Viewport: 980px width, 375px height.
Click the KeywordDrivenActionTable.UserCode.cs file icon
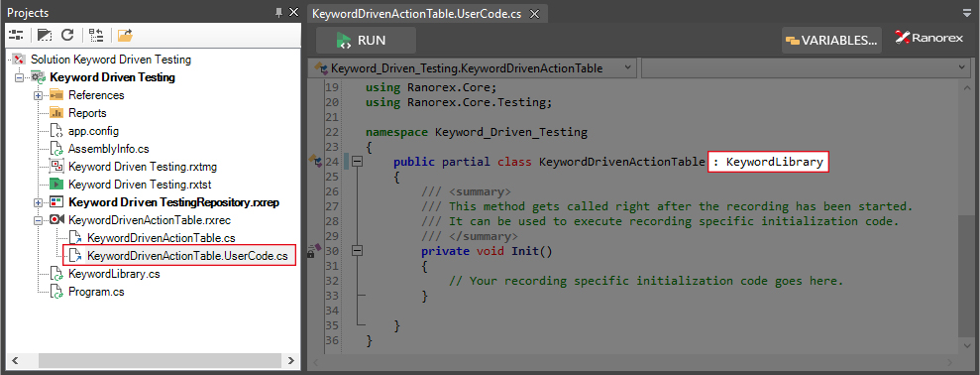pyautogui.click(x=75, y=255)
